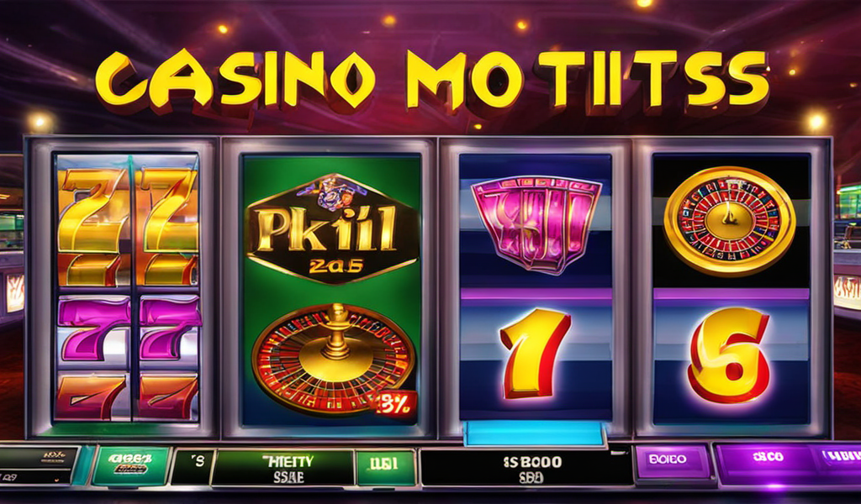This screenshot has height=504, width=861.
Task: Select the purple 7 symbol on first reel
Action: point(129,329)
